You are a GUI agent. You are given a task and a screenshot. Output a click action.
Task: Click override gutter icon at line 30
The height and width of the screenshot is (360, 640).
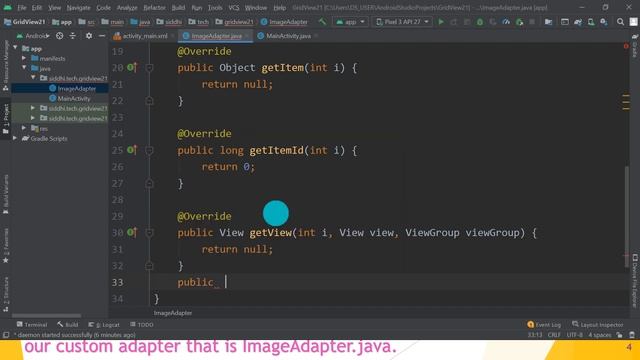[x=131, y=232]
